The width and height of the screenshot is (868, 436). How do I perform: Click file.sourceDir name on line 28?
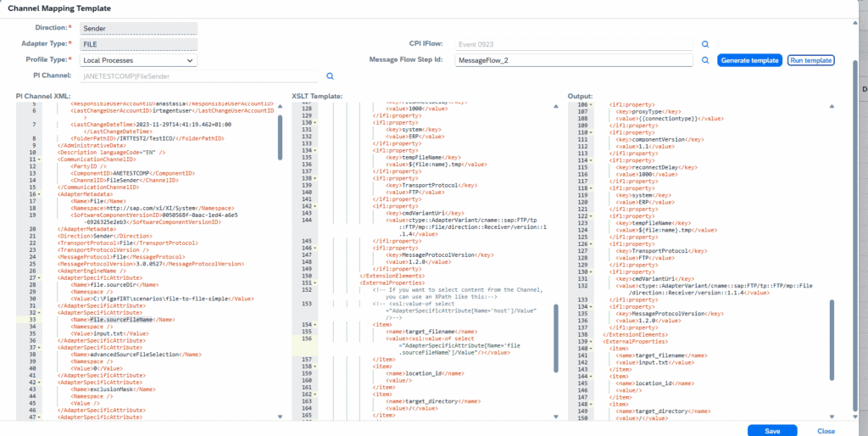coord(113,285)
